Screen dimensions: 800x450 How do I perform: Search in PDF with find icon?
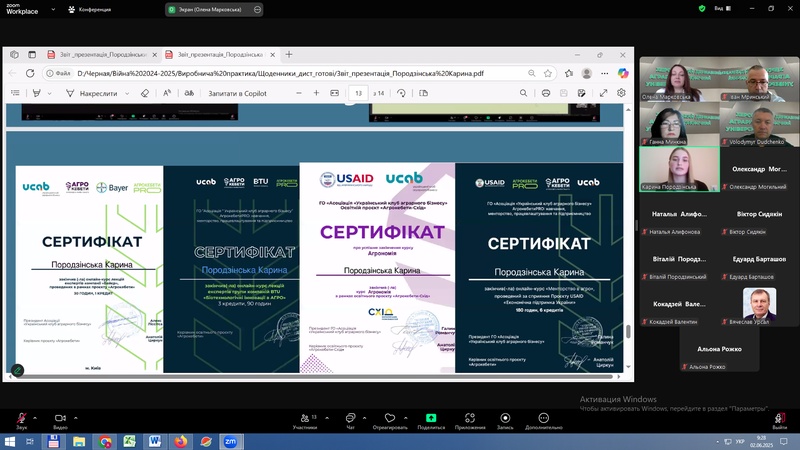(523, 93)
